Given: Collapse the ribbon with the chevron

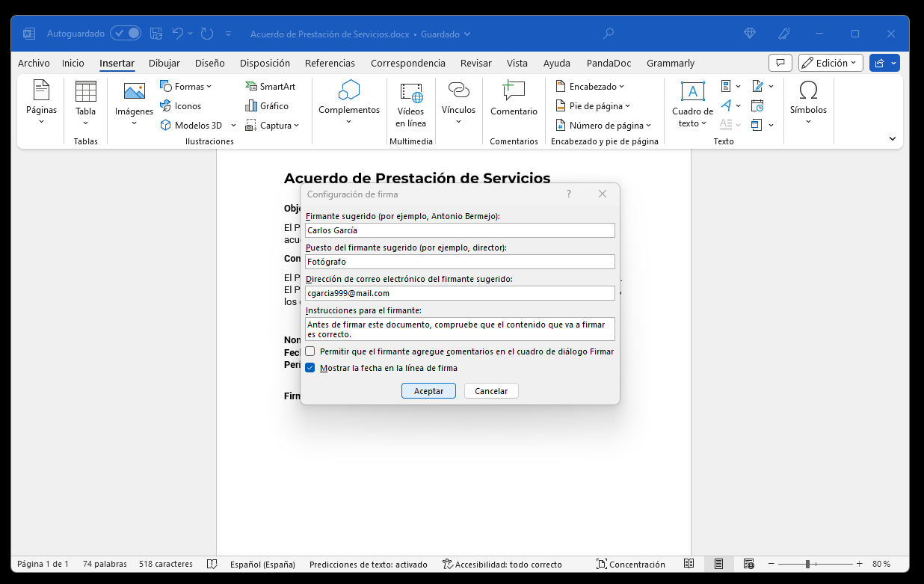Looking at the screenshot, I should point(893,139).
